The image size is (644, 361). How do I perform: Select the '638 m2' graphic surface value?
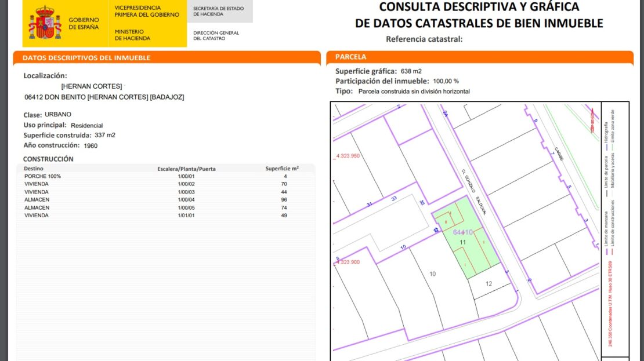[411, 71]
